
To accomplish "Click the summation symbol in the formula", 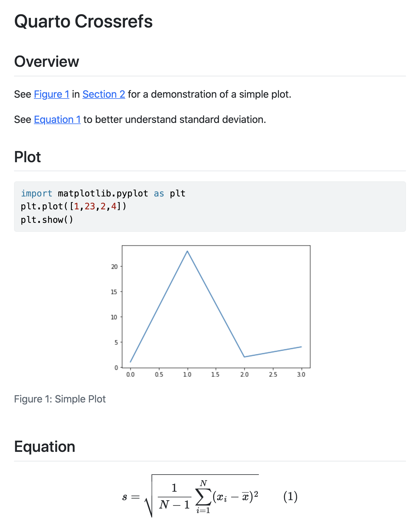I will [x=203, y=497].
